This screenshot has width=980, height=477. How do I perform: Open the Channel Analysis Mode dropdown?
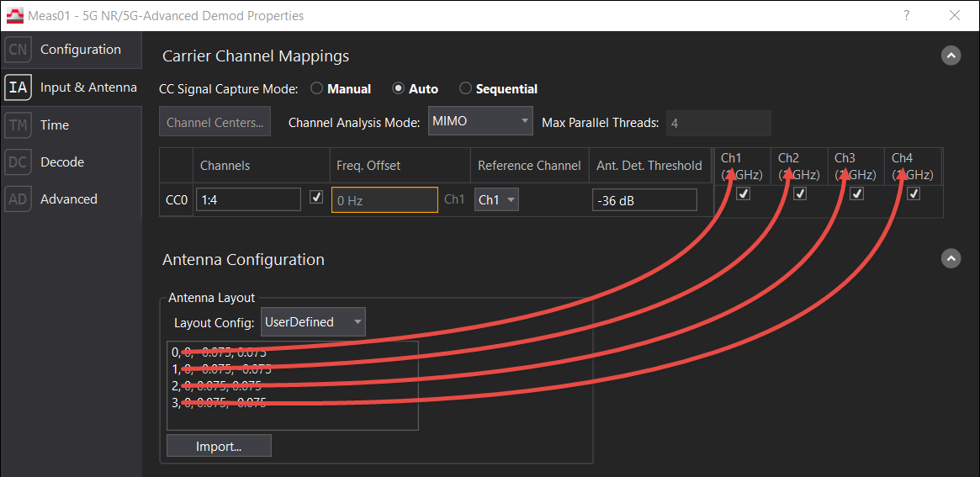(480, 122)
